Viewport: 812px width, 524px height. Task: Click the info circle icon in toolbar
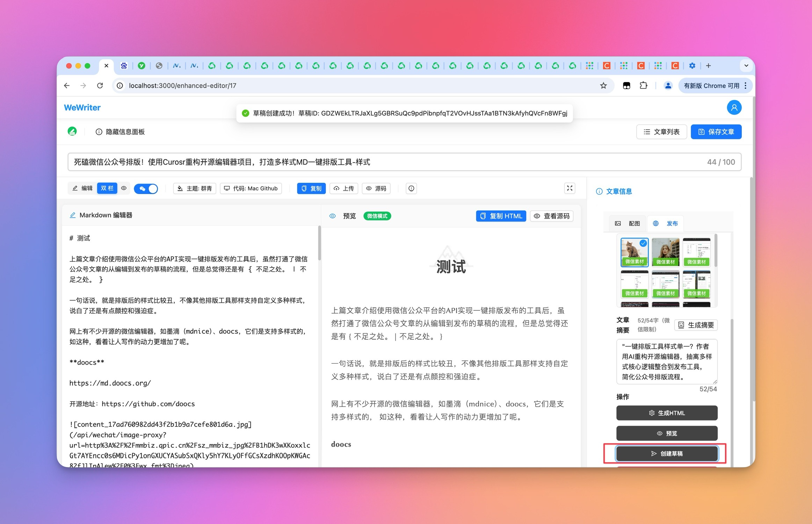[411, 188]
